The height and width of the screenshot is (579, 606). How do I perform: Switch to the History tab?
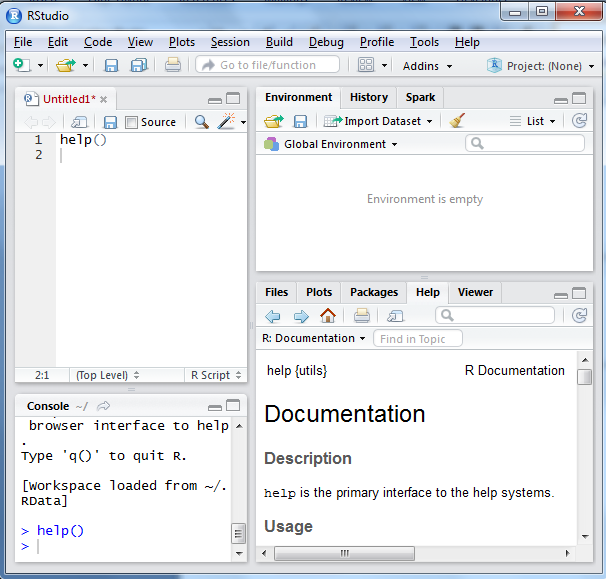point(368,97)
